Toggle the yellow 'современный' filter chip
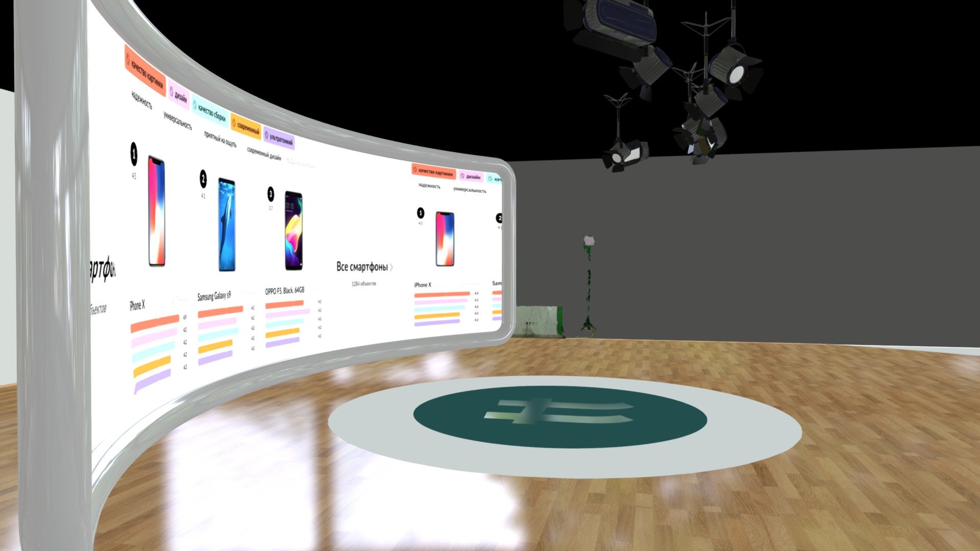980x551 pixels. [x=246, y=126]
